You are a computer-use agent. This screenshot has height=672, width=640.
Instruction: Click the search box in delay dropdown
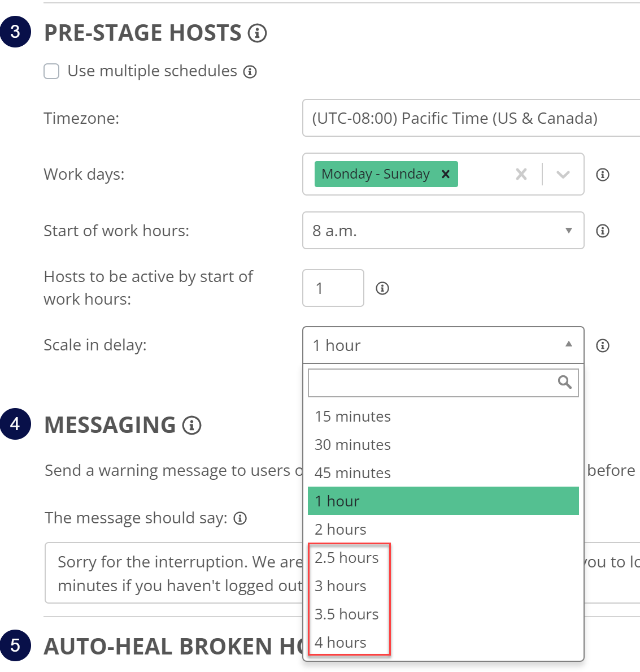point(433,383)
